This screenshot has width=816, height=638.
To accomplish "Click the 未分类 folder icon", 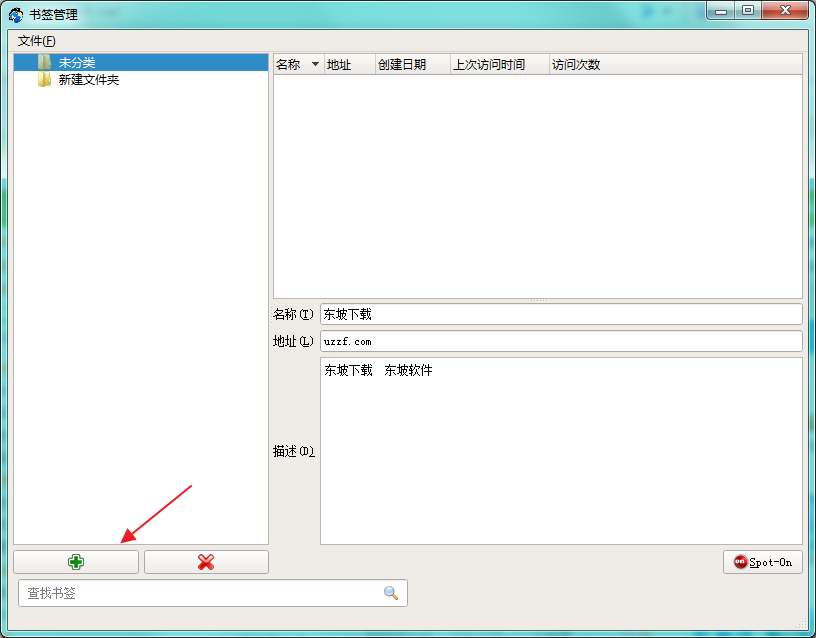I will coord(44,62).
